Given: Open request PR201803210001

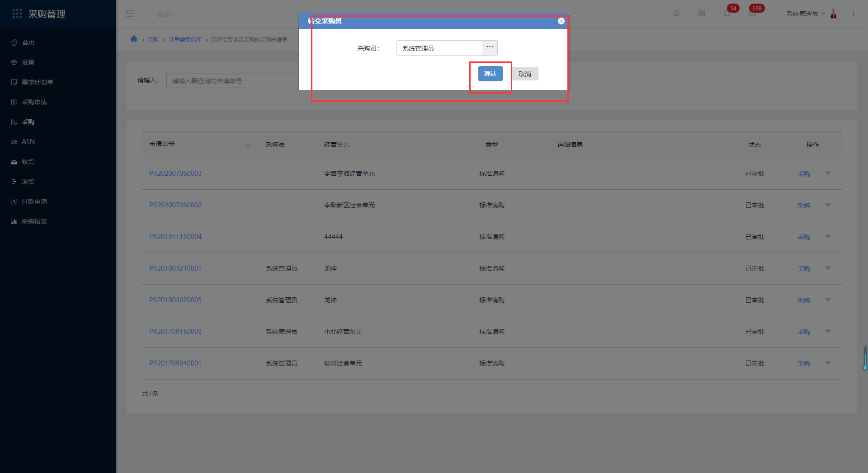Looking at the screenshot, I should (175, 268).
